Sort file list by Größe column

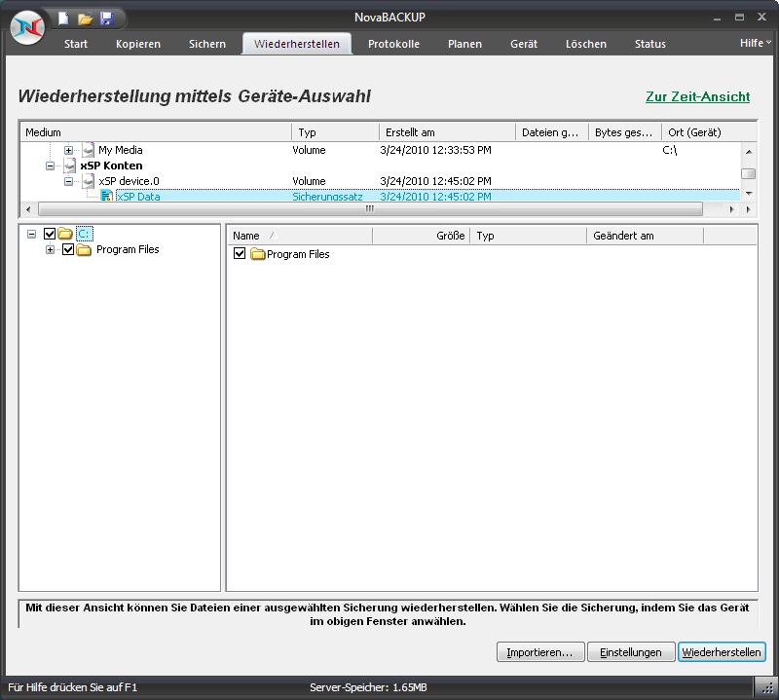click(x=422, y=236)
